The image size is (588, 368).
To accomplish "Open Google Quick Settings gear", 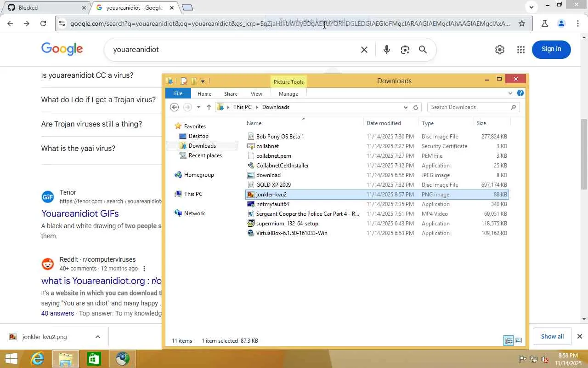I will pos(500,50).
